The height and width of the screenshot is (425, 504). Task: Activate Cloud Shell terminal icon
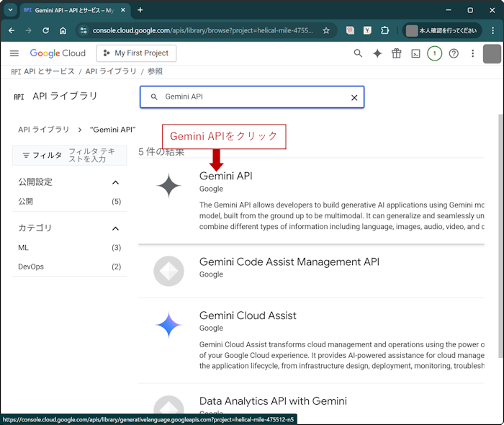(x=415, y=53)
